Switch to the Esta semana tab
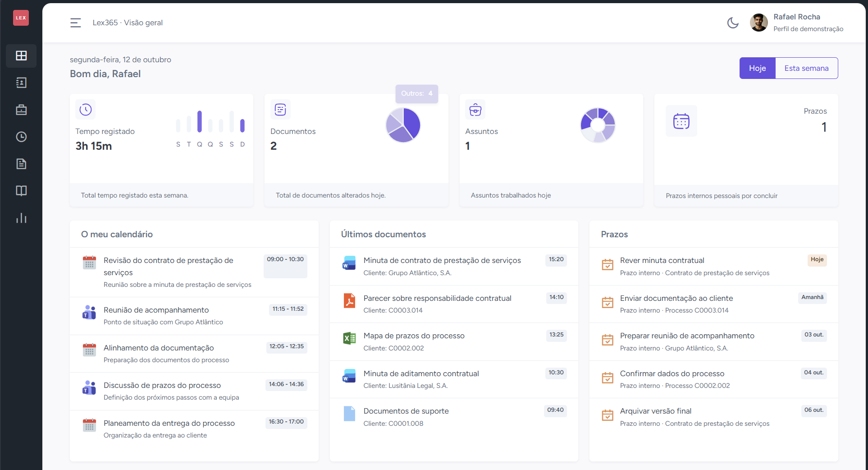 [x=807, y=68]
